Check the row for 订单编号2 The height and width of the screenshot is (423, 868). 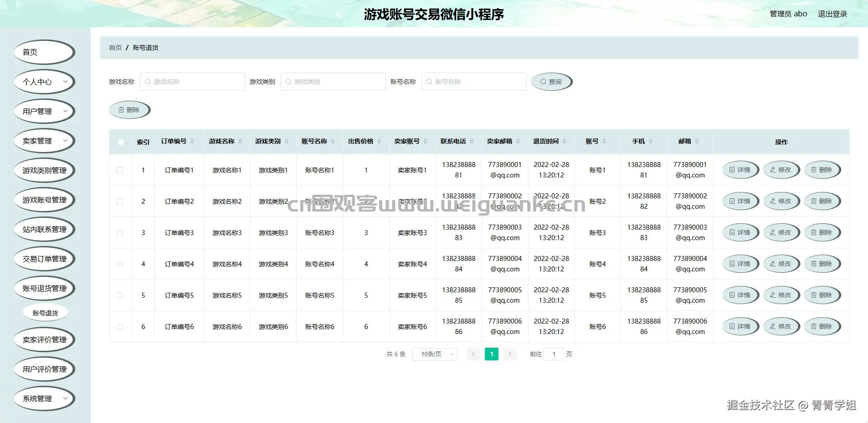coord(120,202)
